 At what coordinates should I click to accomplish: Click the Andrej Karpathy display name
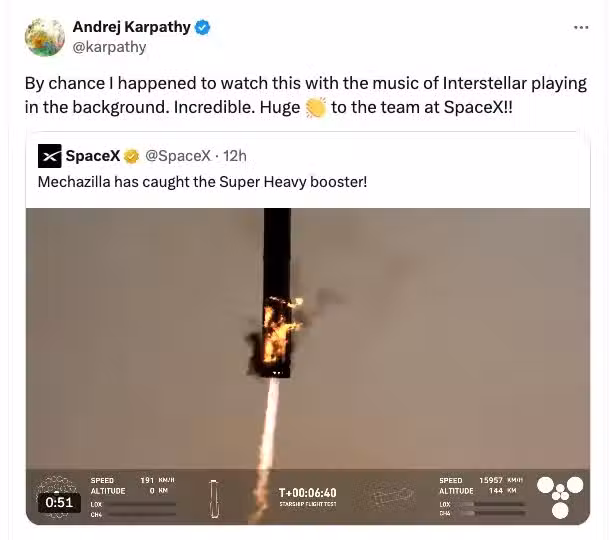click(x=131, y=27)
